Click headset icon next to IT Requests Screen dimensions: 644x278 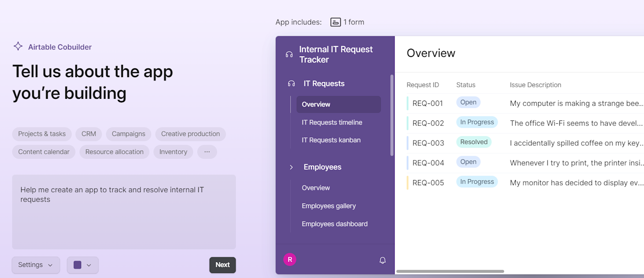[x=291, y=84]
